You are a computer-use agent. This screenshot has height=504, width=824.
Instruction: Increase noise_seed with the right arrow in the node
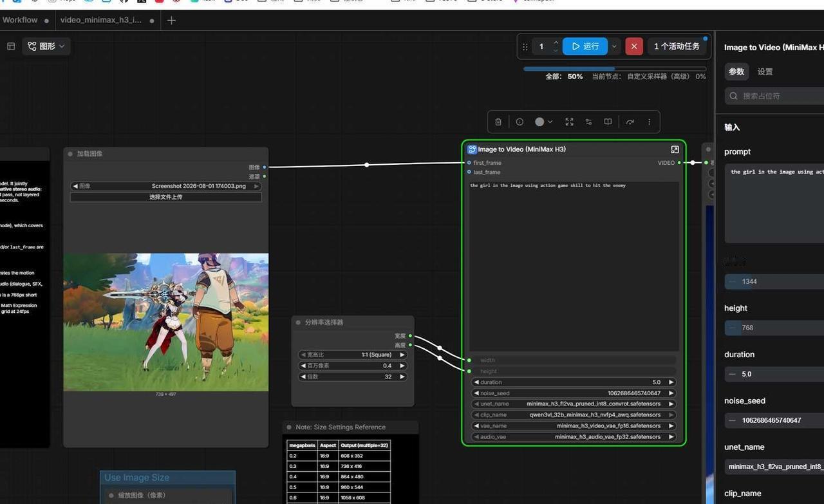[x=671, y=393]
